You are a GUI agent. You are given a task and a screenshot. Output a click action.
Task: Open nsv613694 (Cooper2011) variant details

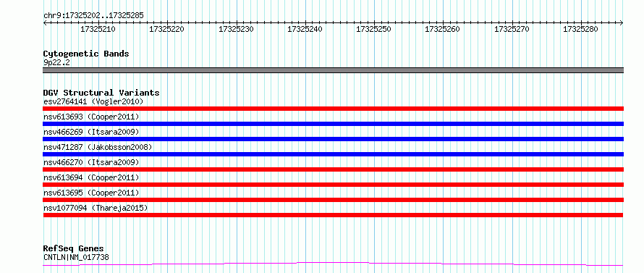91,177
